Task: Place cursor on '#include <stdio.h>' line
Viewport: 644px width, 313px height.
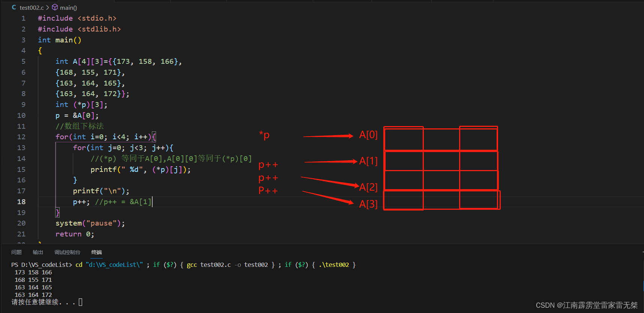Action: pyautogui.click(x=77, y=18)
